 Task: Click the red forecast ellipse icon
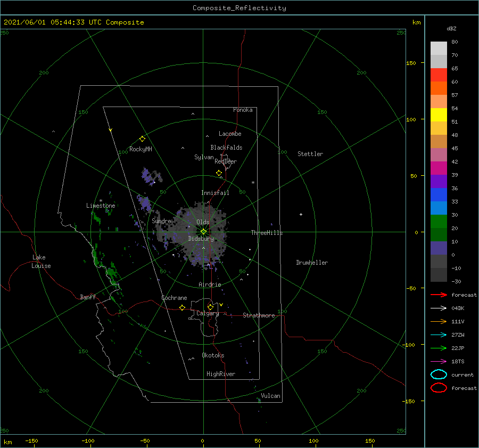point(439,388)
